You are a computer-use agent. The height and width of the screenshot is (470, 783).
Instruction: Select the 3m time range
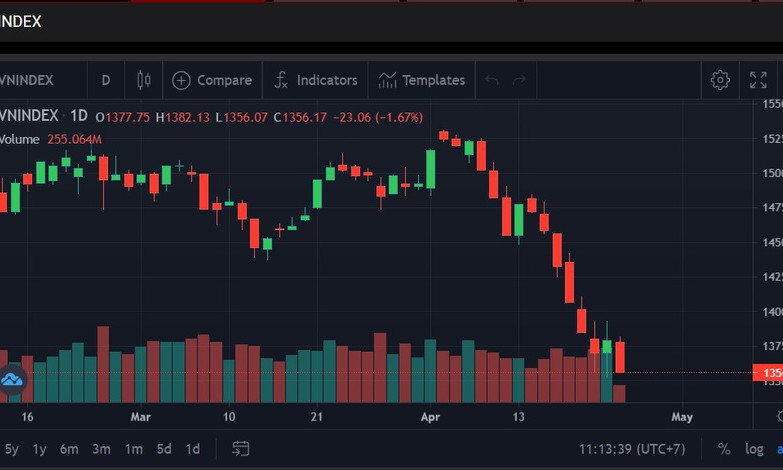point(101,449)
